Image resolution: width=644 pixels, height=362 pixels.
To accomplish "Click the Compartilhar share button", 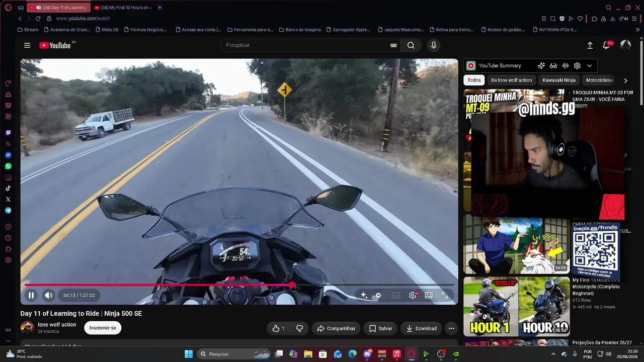I will 336,328.
